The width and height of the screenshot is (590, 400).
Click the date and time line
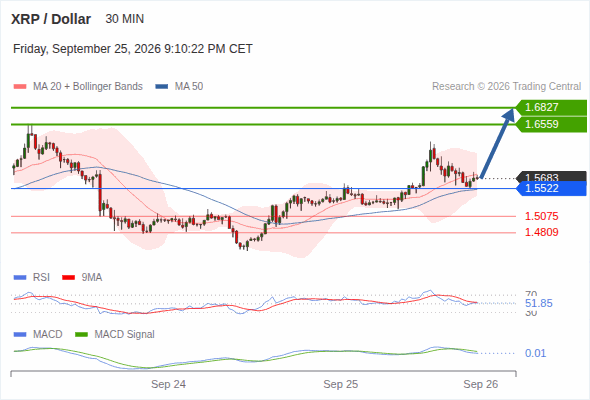coord(132,49)
